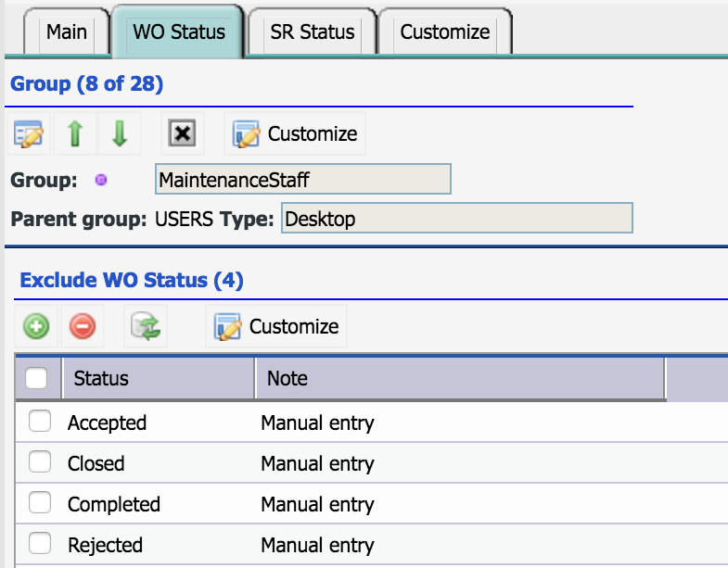Select the Rejected row checkbox

tap(40, 545)
